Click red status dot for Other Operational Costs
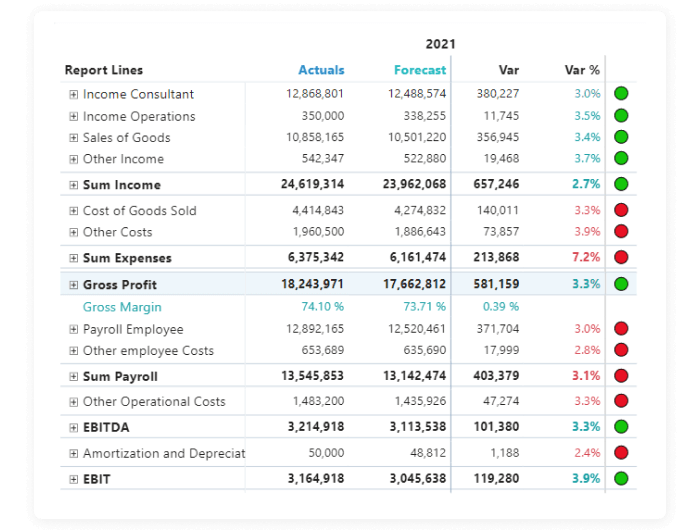699x531 pixels. pos(621,401)
